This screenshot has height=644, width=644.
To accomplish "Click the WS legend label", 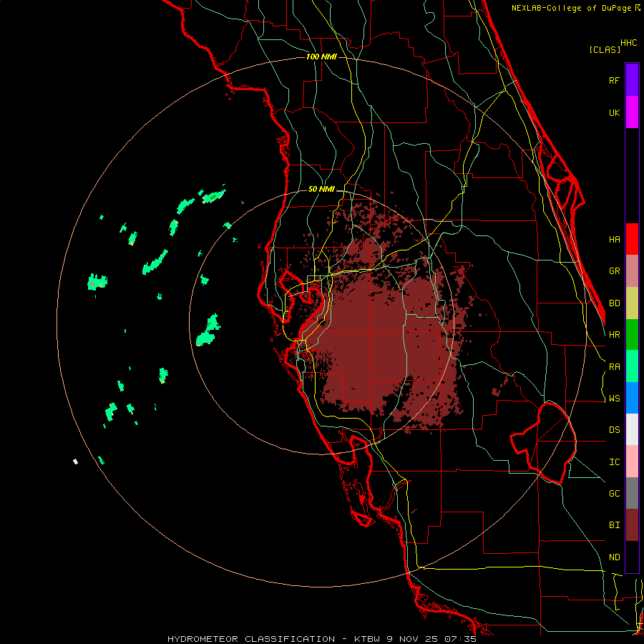I will pyautogui.click(x=614, y=399).
